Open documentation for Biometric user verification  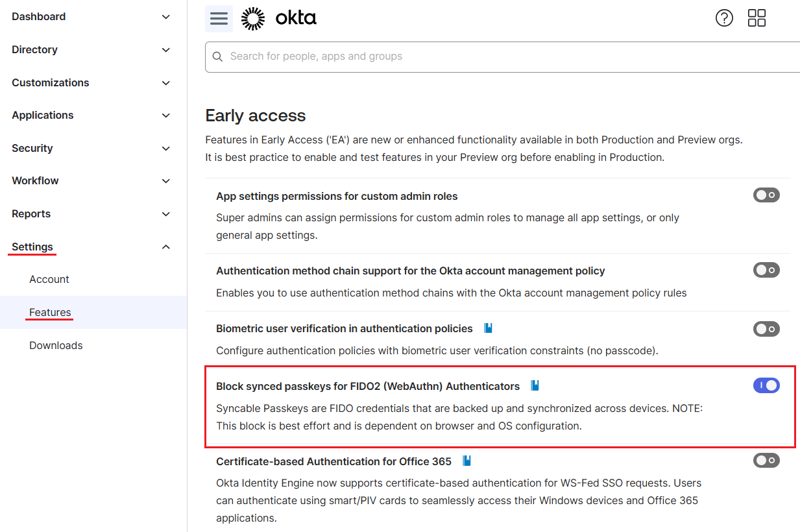pyautogui.click(x=487, y=328)
